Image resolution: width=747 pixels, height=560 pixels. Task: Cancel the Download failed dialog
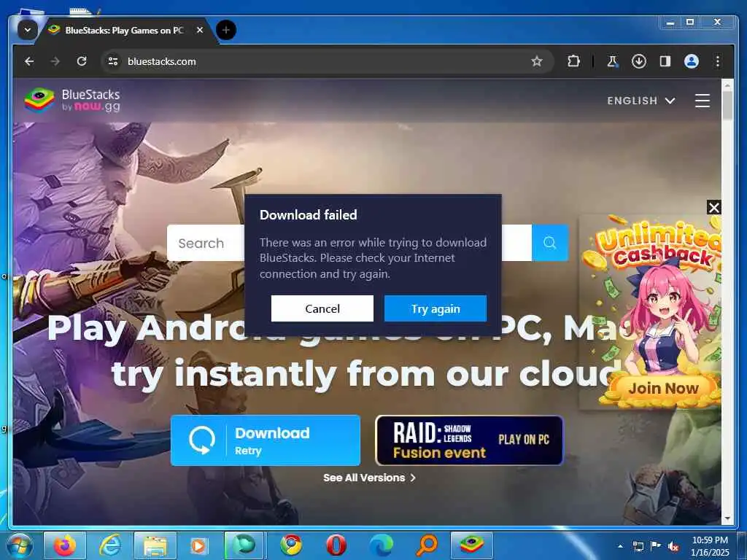322,308
